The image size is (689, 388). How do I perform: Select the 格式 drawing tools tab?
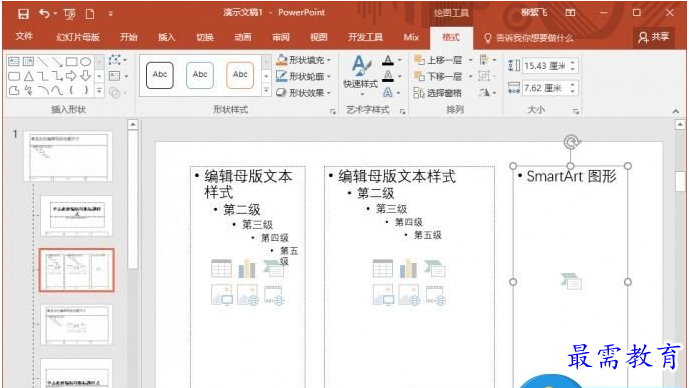pos(451,37)
